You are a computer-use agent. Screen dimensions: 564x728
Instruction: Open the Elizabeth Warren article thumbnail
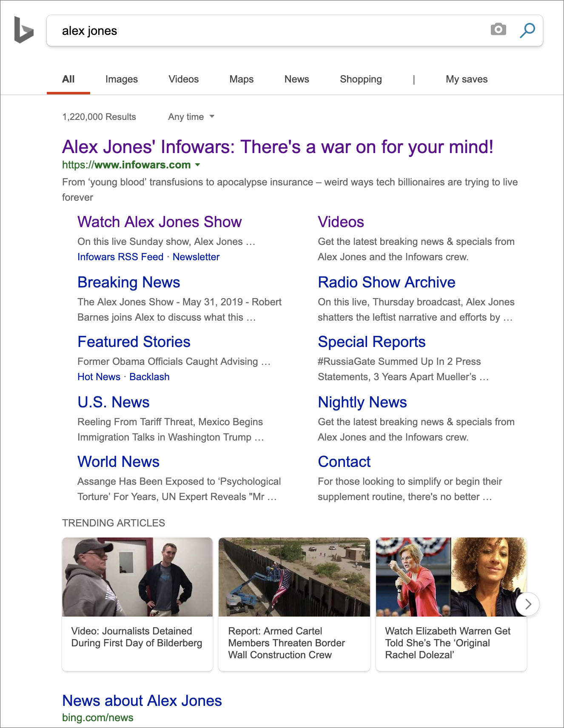coord(451,577)
